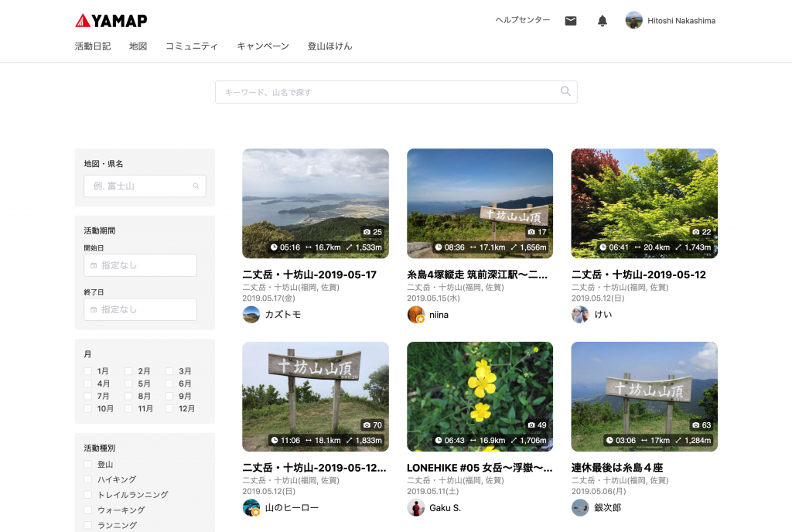Click the search magnifier icon in keyword bar
The width and height of the screenshot is (792, 532).
click(x=565, y=91)
